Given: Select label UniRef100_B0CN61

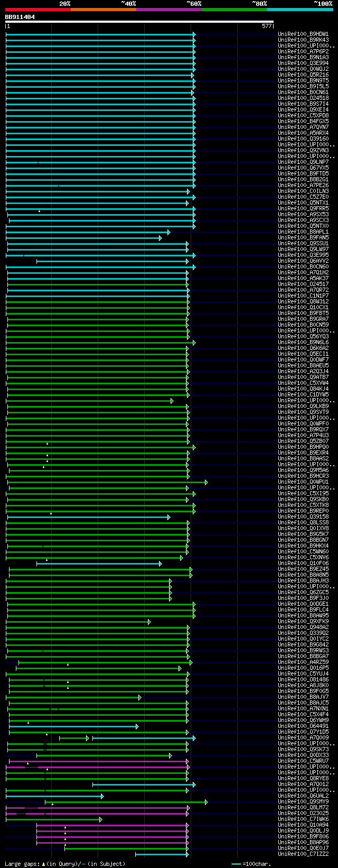Looking at the screenshot, I should (x=303, y=93).
